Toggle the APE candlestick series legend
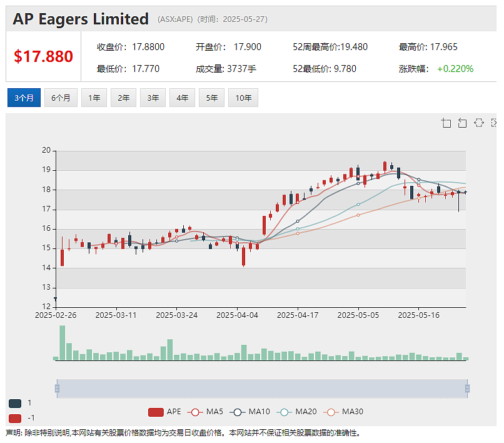The image size is (504, 443). tap(164, 412)
